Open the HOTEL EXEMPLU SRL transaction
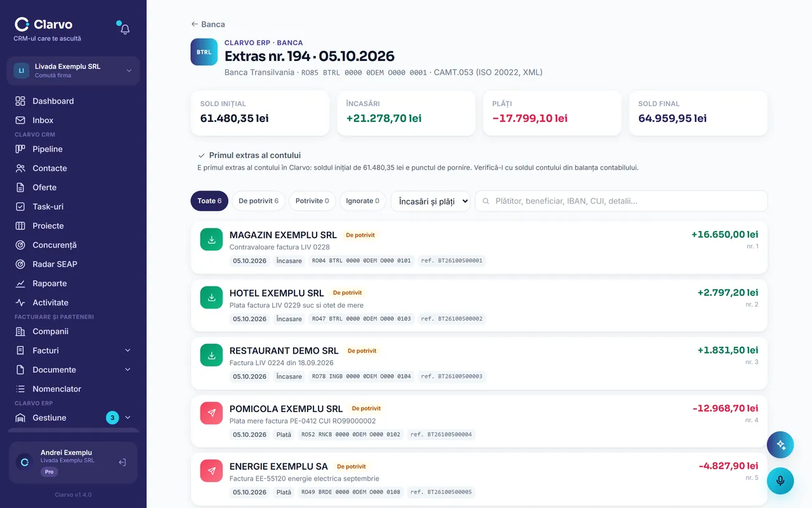This screenshot has height=508, width=812. tap(479, 305)
